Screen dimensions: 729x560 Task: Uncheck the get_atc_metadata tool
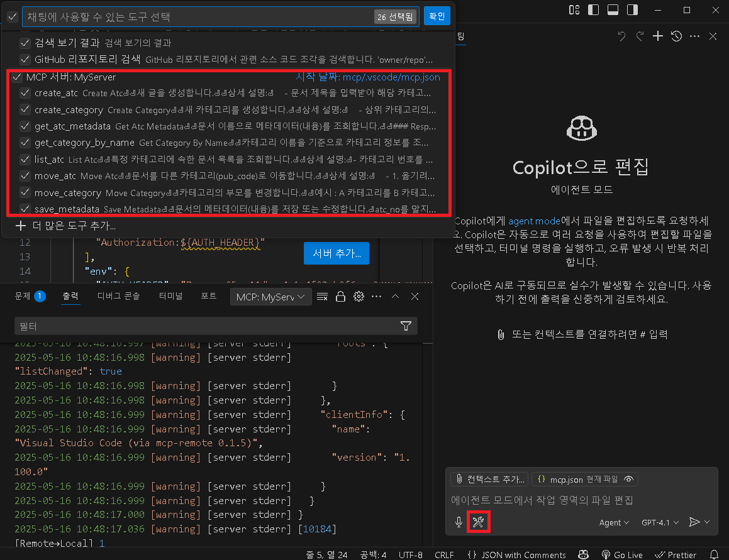pos(25,126)
